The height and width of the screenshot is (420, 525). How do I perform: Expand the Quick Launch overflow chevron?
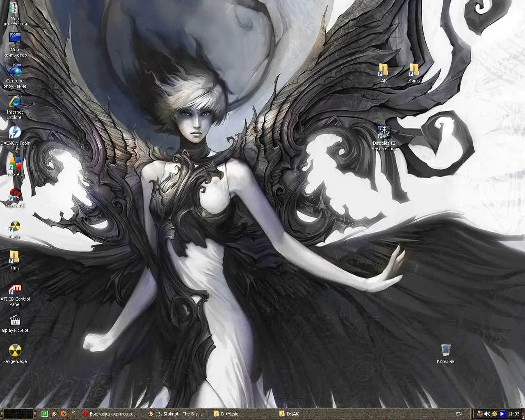click(73, 412)
